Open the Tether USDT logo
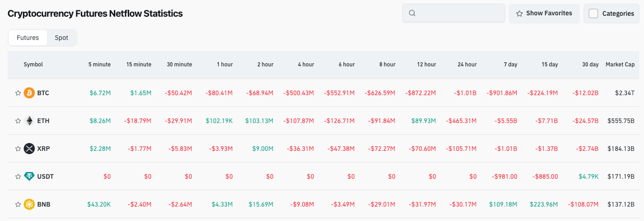 point(30,176)
